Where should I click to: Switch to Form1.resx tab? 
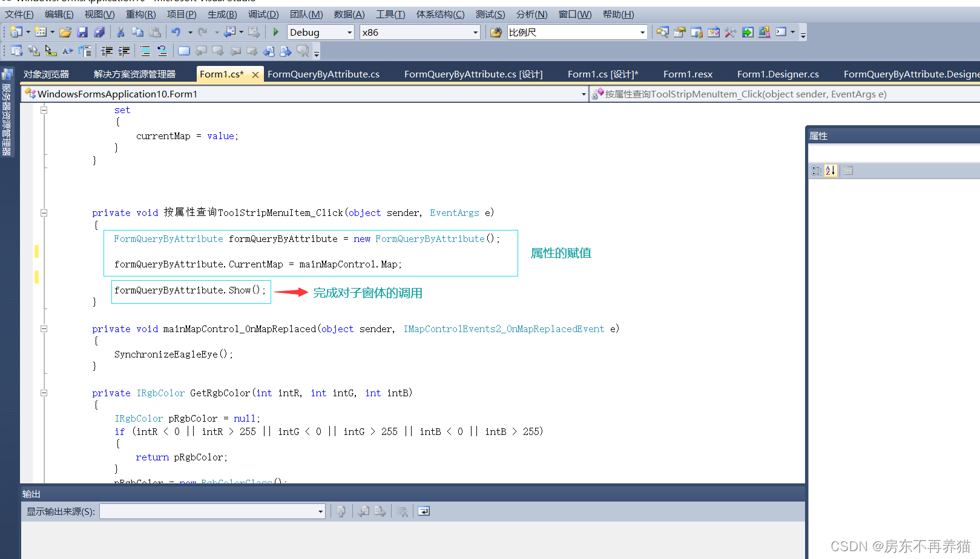[688, 74]
